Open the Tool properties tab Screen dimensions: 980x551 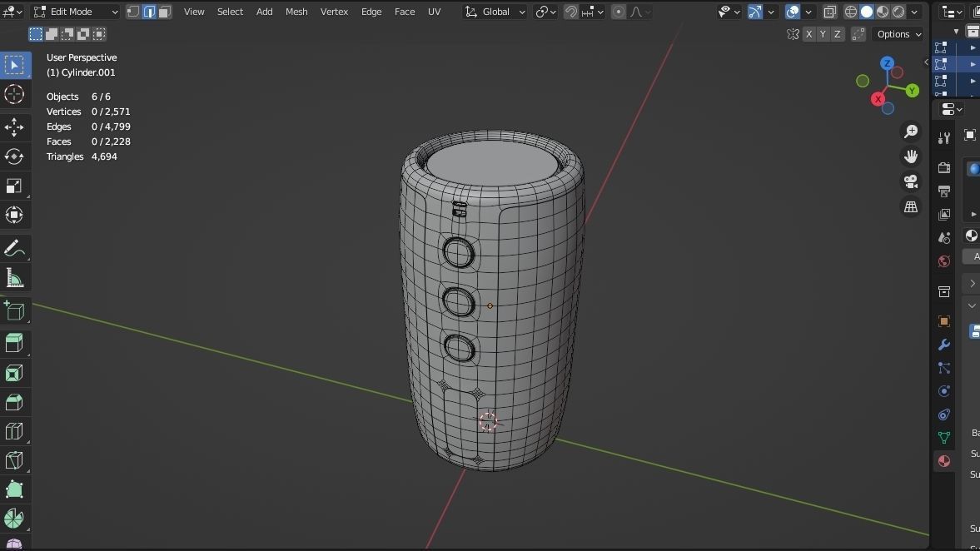pos(943,138)
